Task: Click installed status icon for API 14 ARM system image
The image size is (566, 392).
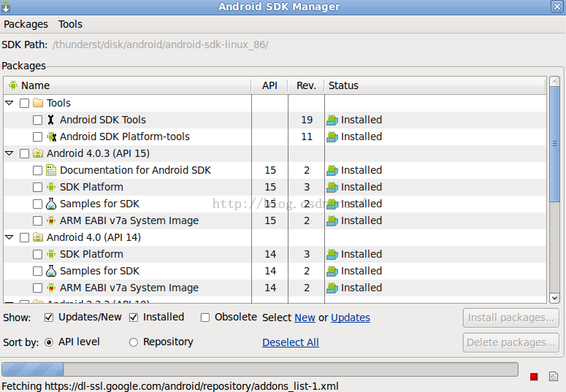Action: click(332, 288)
